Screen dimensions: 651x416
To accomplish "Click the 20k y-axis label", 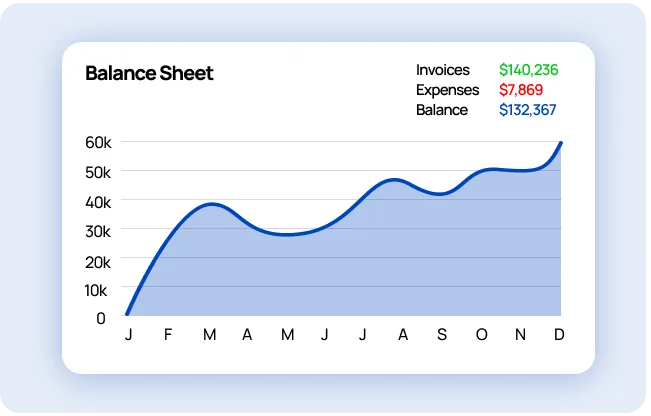I will point(97,261).
